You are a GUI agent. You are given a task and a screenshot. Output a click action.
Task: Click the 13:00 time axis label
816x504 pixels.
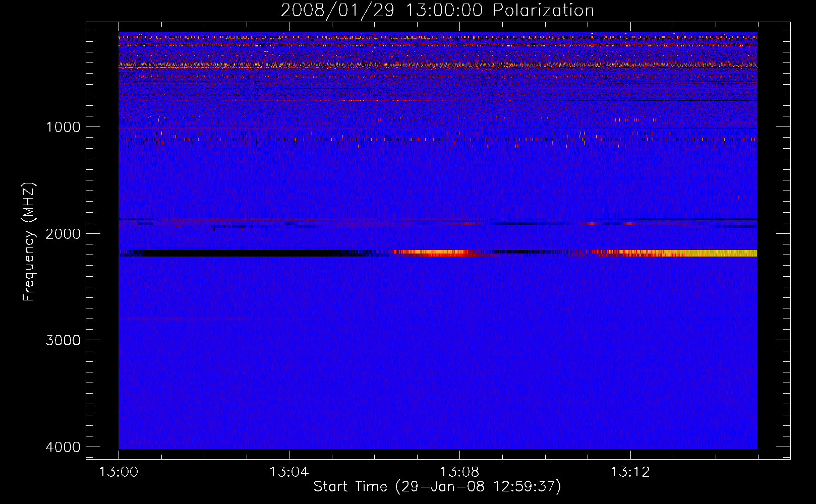pyautogui.click(x=119, y=472)
